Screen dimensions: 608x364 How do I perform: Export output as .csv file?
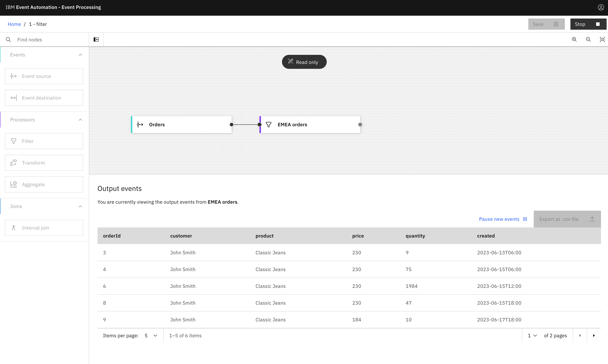click(x=567, y=219)
